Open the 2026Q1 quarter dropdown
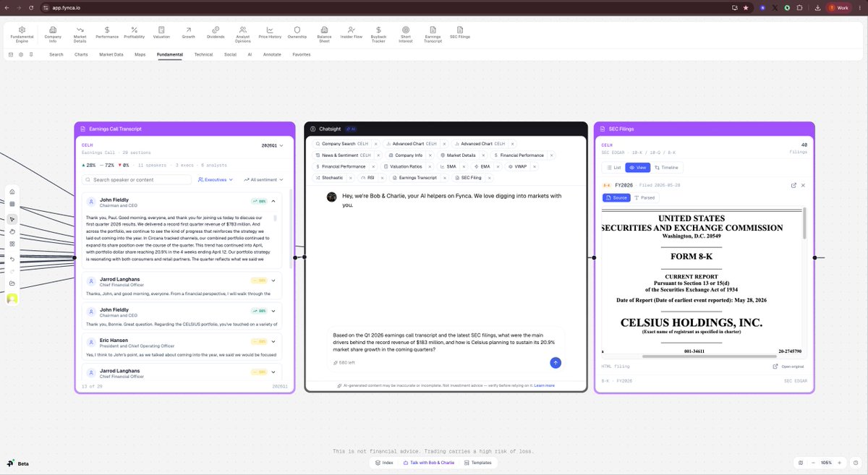Viewport: 868px width, 475px height. coord(273,145)
